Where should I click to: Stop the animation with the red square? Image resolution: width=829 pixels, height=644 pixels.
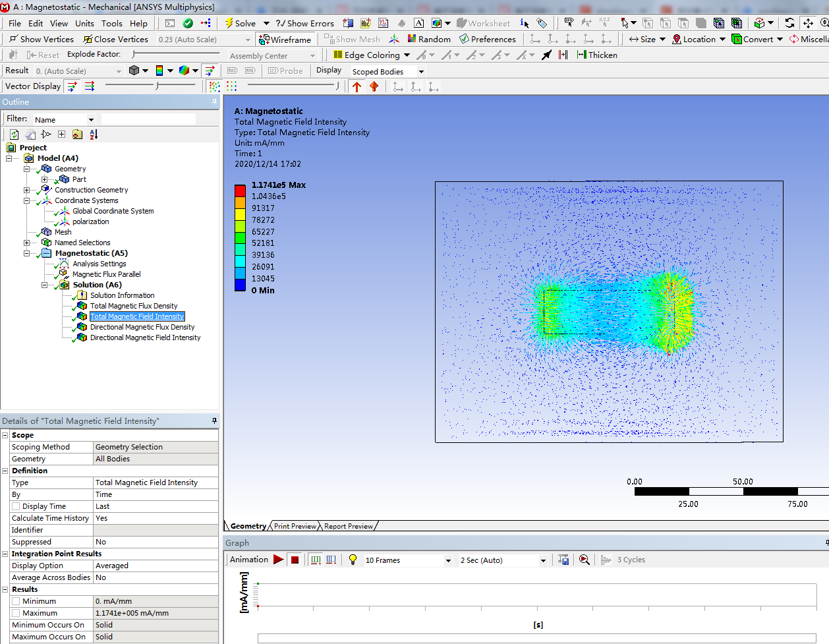click(295, 560)
